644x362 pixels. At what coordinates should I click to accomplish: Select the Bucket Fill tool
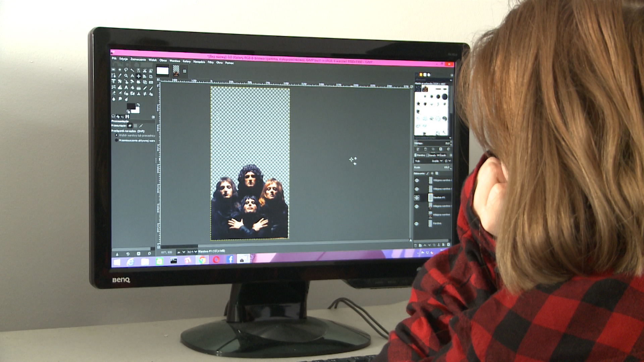(132, 87)
